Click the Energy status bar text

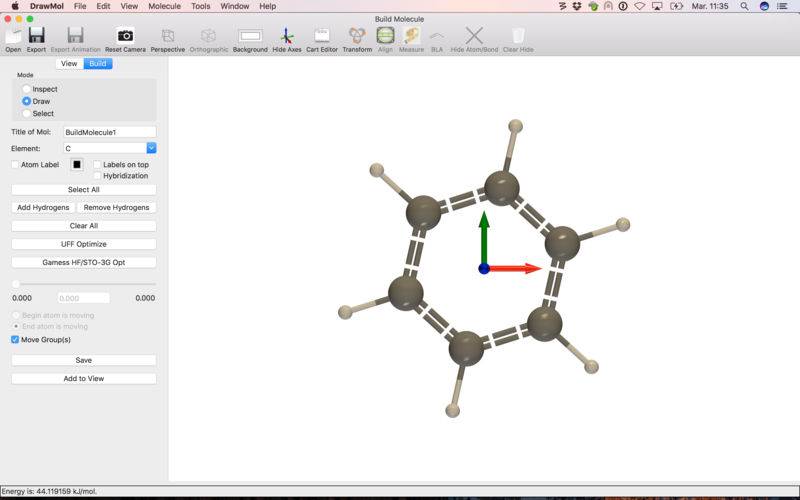click(x=49, y=491)
